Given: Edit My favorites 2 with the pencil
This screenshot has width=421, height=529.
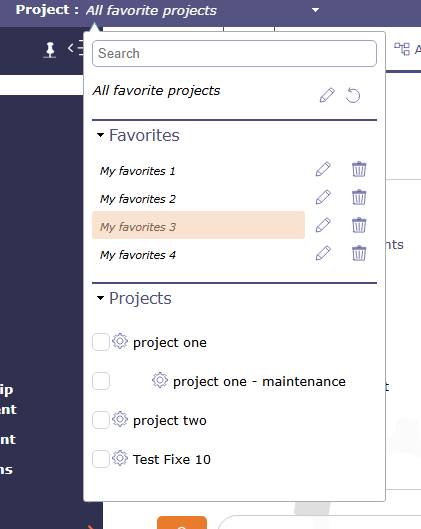Looking at the screenshot, I should point(323,197).
